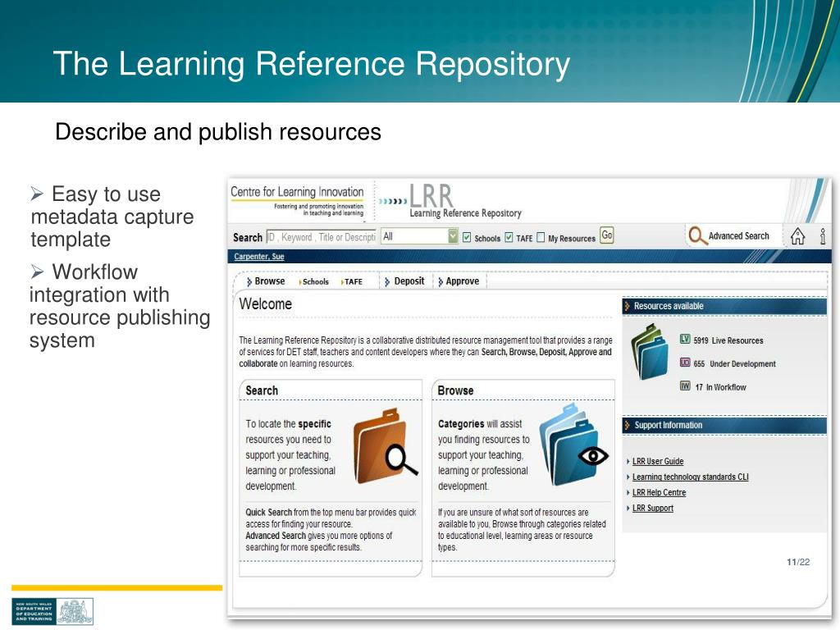Viewport: 840px width, 630px height.
Task: Click '655 Under Development' text
Action: 734,363
